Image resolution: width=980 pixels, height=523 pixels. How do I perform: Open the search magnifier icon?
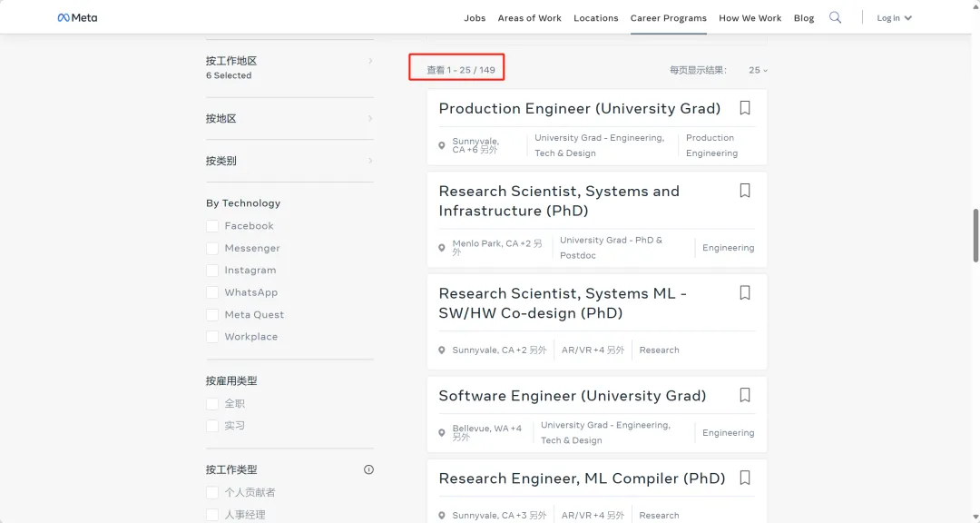835,17
